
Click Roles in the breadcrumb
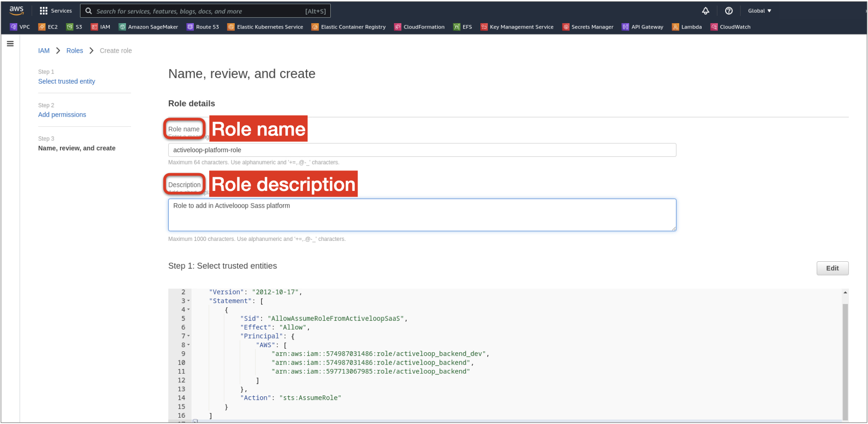click(75, 50)
